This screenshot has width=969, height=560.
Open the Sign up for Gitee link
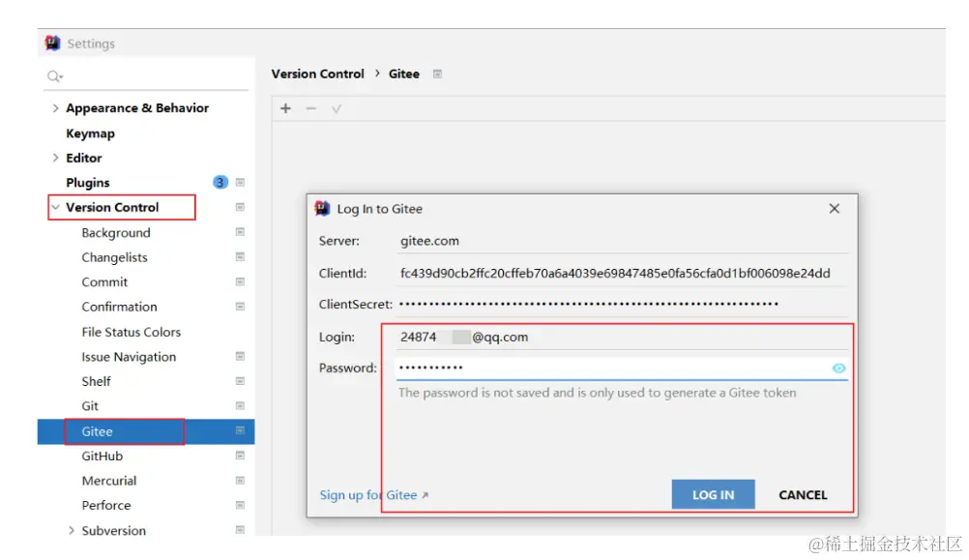click(374, 495)
